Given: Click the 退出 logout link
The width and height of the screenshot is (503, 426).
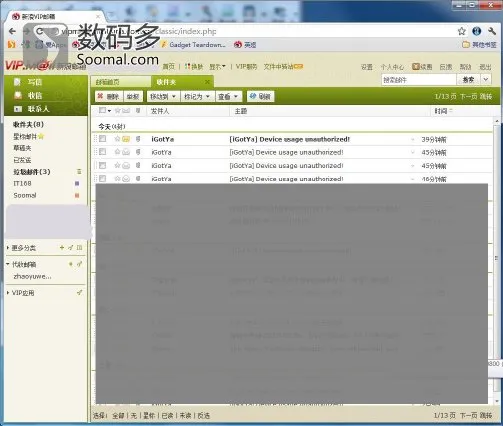Looking at the screenshot, I should [485, 67].
